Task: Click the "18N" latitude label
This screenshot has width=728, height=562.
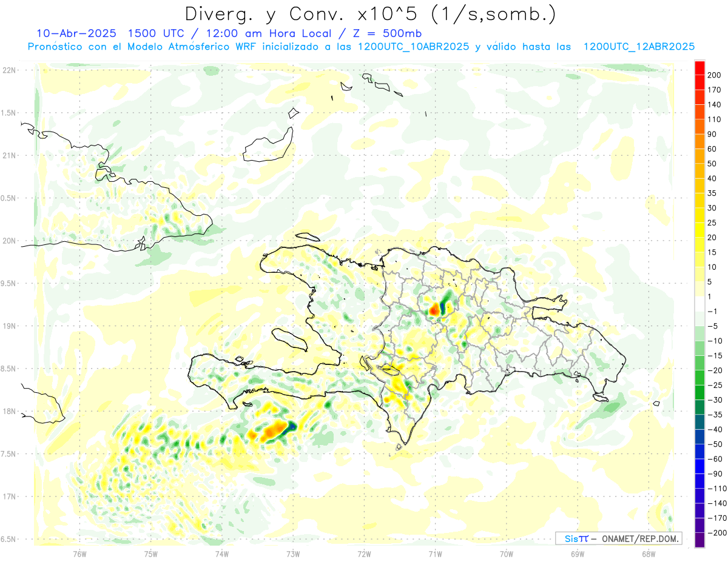Action: tap(8, 411)
